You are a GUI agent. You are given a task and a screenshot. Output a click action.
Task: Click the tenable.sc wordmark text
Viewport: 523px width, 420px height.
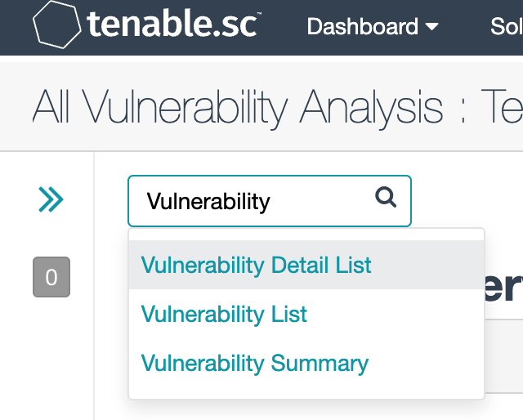[x=172, y=25]
